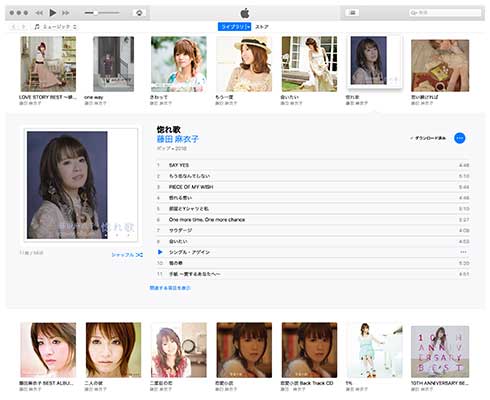Screen dimensions: 490x400
Task: Open the ミュージック media picker dropdown
Action: (55, 27)
